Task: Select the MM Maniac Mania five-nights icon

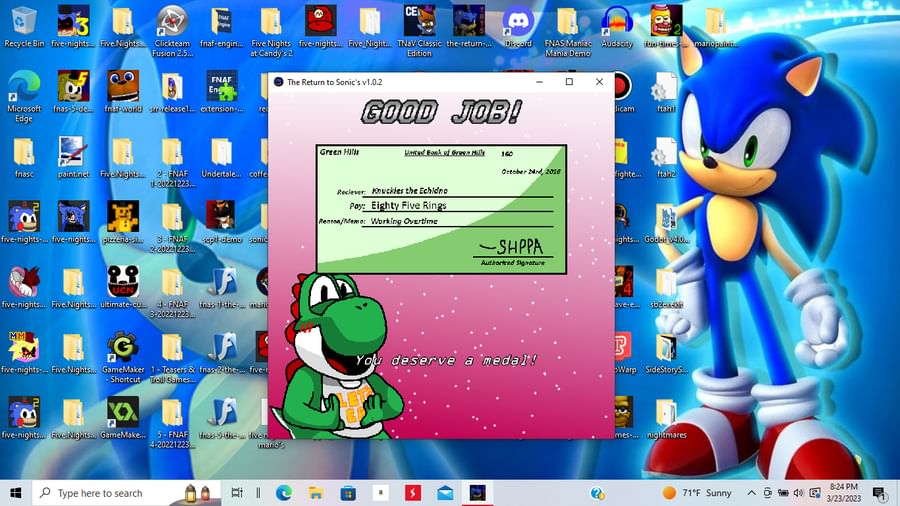Action: point(24,353)
